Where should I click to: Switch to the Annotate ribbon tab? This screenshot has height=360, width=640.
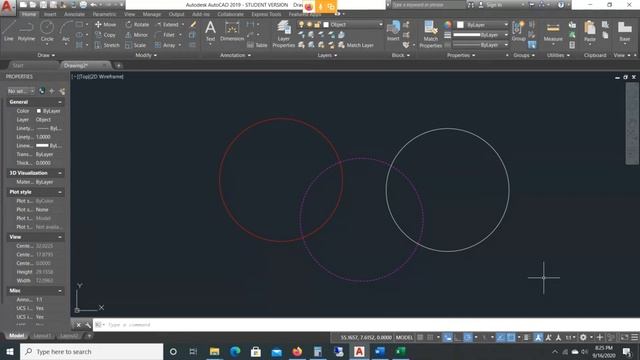[74, 14]
